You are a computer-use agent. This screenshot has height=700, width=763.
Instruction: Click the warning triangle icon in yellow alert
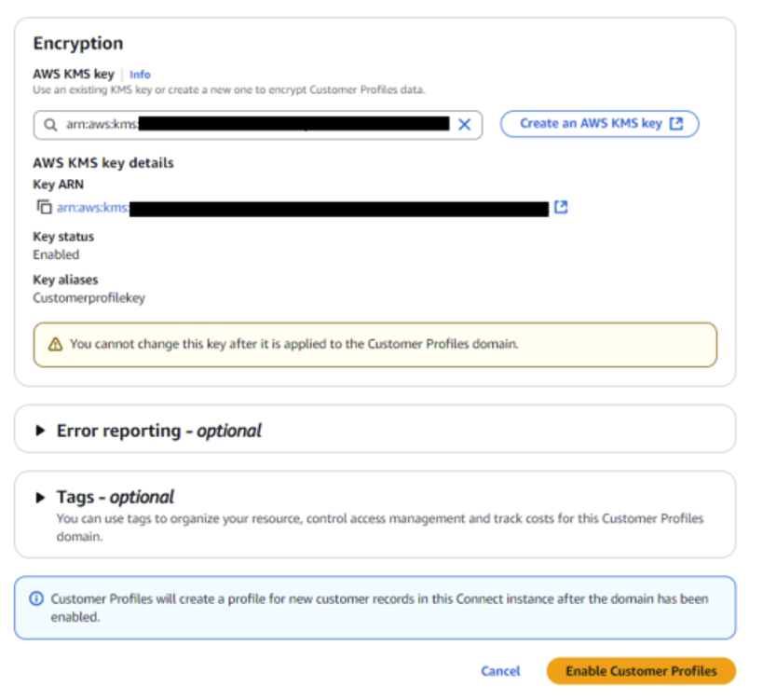[x=55, y=344]
